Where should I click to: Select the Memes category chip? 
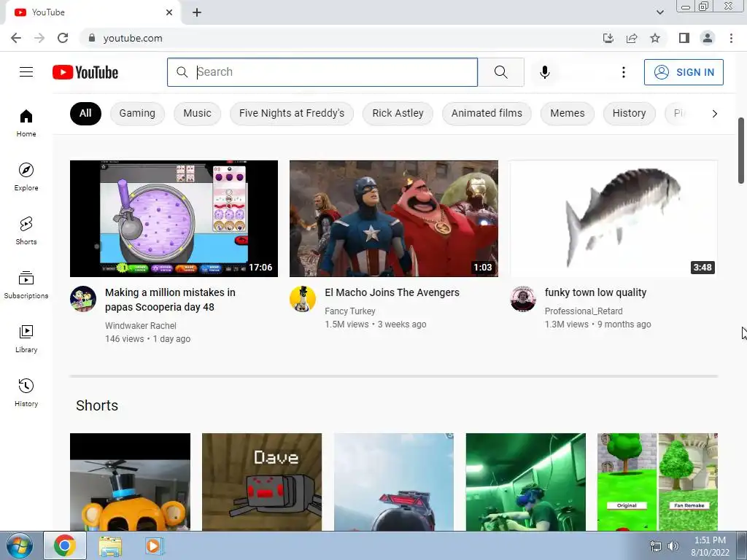coord(568,113)
